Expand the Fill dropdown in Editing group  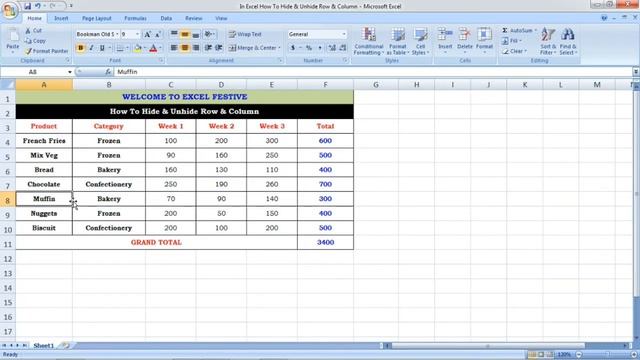[x=520, y=41]
